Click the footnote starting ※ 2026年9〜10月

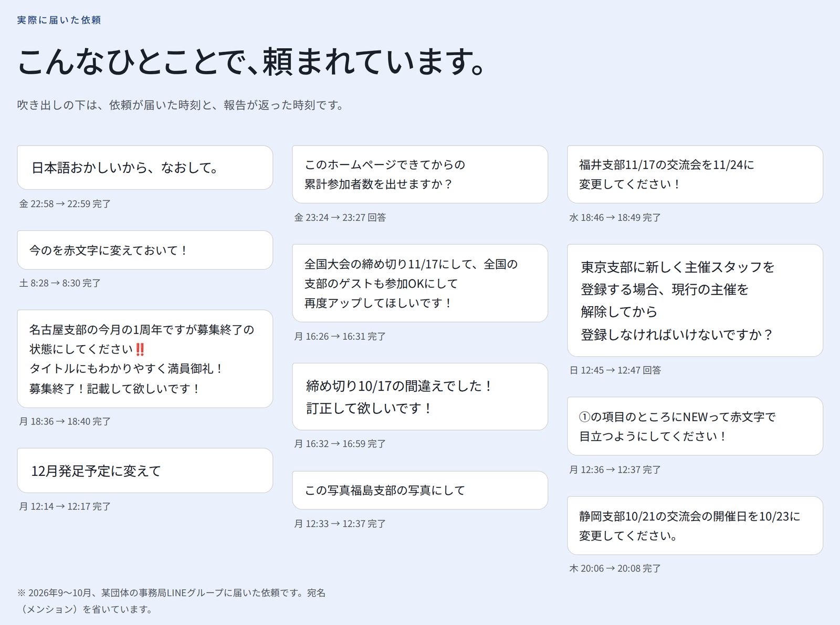tap(172, 601)
